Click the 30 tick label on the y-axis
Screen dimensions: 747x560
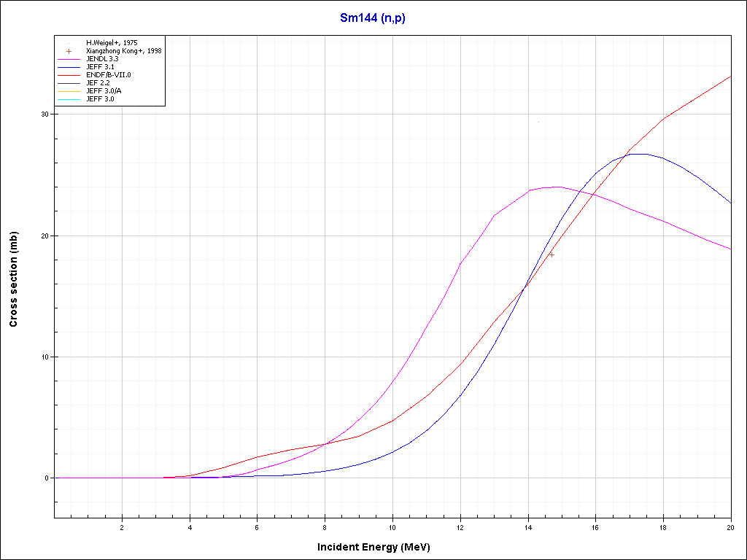tap(44, 114)
